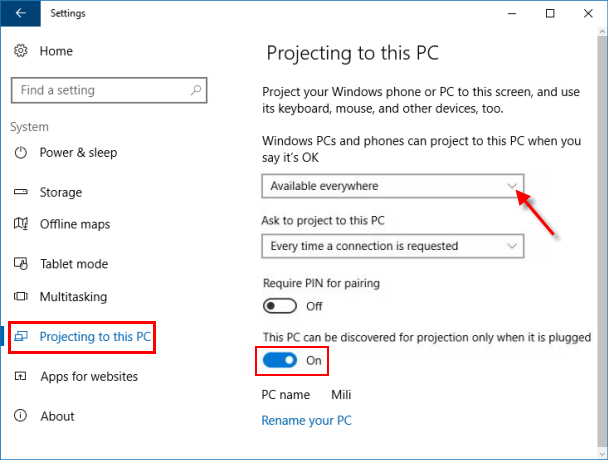Open the Home settings page
This screenshot has height=460, width=608.
click(x=56, y=50)
